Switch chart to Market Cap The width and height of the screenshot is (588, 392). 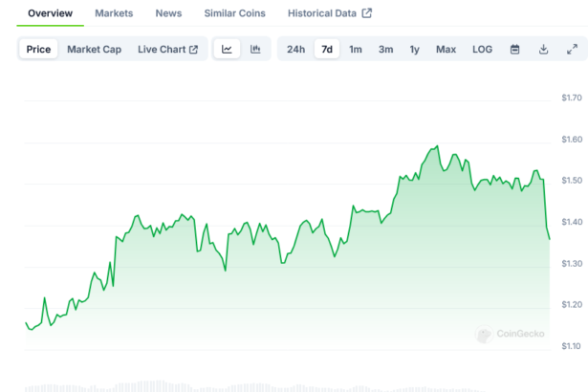pos(94,49)
